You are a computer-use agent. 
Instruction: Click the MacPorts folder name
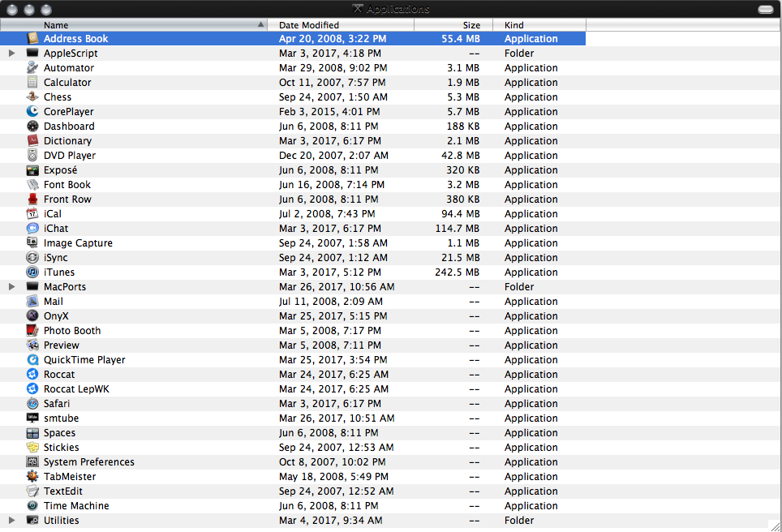tap(65, 287)
